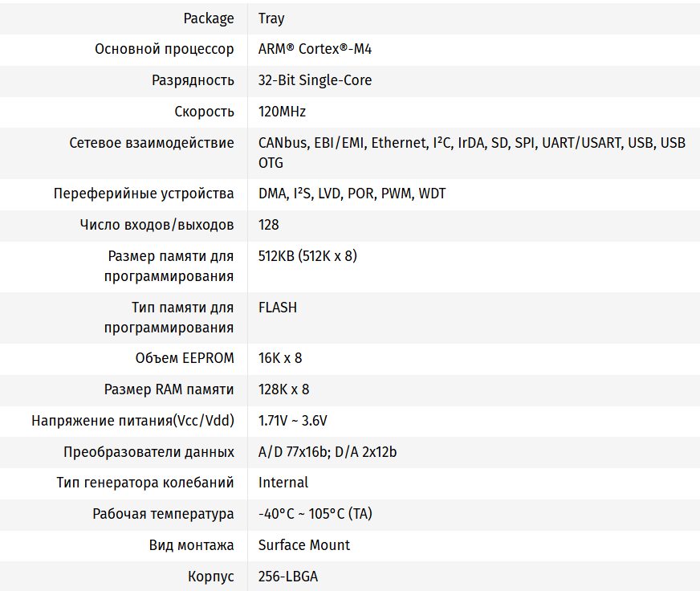Select the "FLASH" memory type value
This screenshot has width=700, height=591.
click(278, 308)
